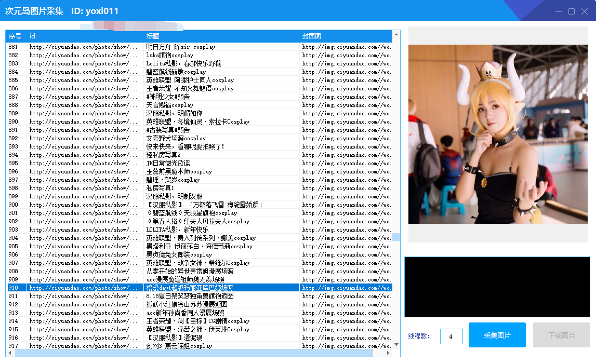Select row titled 天官赐福cosplay

(x=199, y=105)
